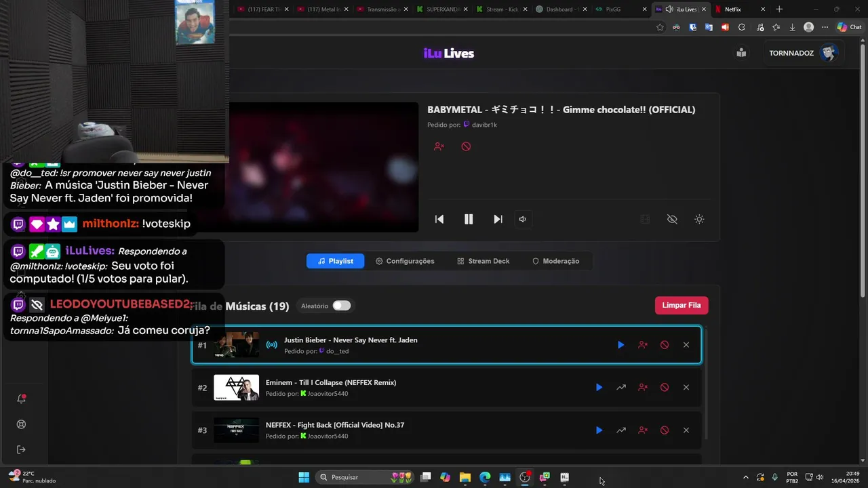Open the weather widget showing 22°C
The height and width of the screenshot is (488, 868).
(x=33, y=477)
